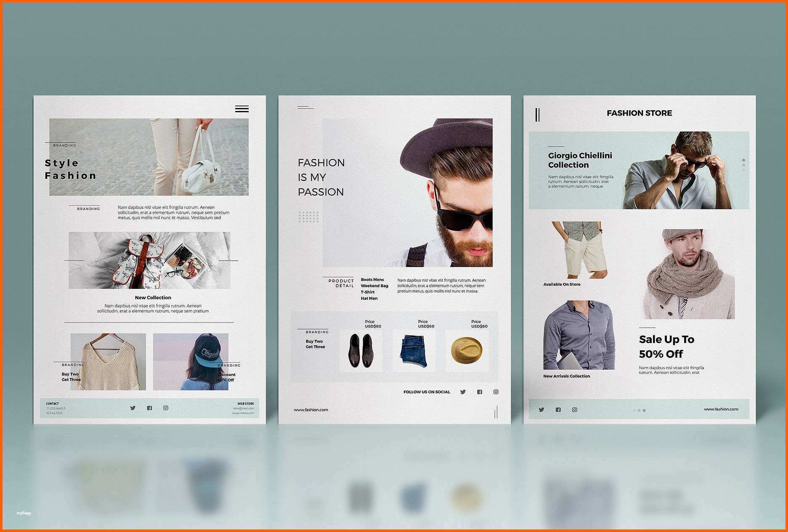Select the yellow hat product thumbnail
The height and width of the screenshot is (532, 788).
467,351
